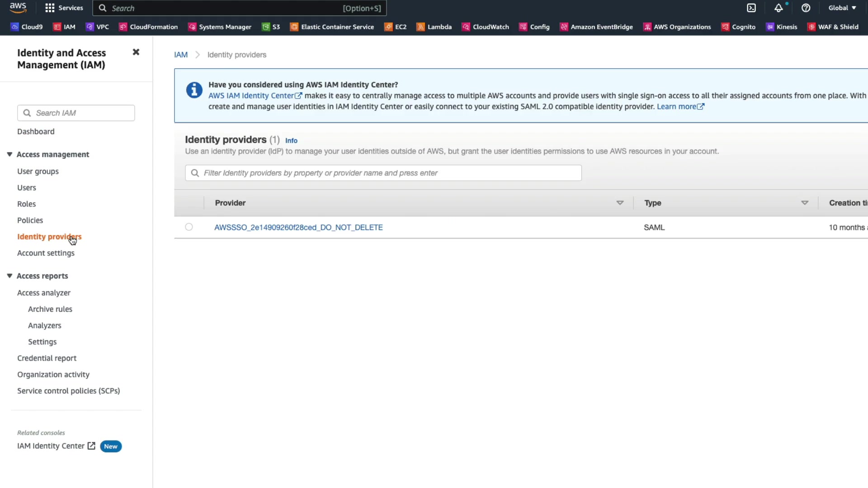Image resolution: width=868 pixels, height=488 pixels.
Task: Click the AWS logo home icon
Action: [18, 8]
